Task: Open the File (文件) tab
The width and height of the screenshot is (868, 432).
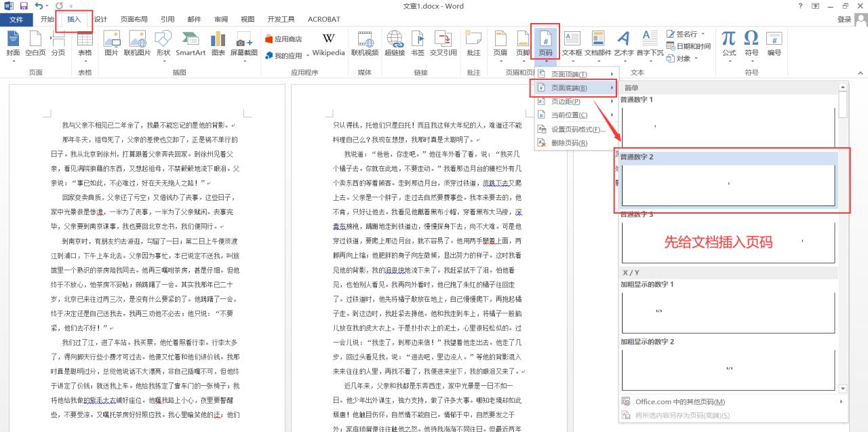Action: 16,19
